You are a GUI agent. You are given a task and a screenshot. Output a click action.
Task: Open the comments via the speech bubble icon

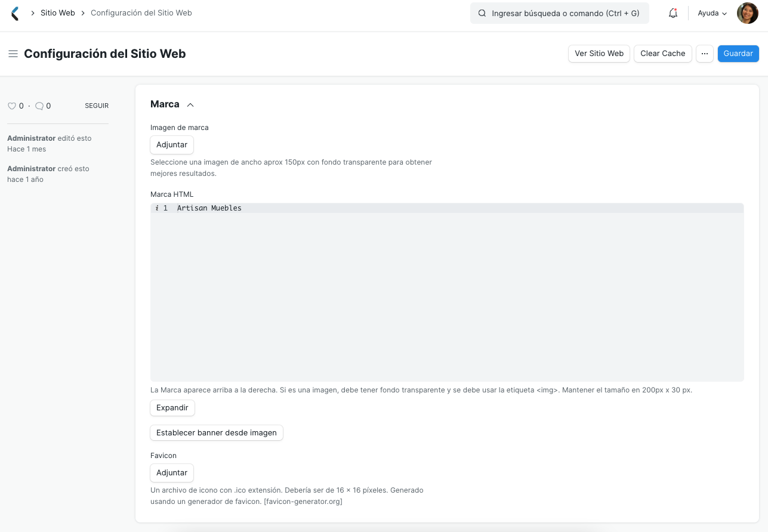tap(39, 106)
